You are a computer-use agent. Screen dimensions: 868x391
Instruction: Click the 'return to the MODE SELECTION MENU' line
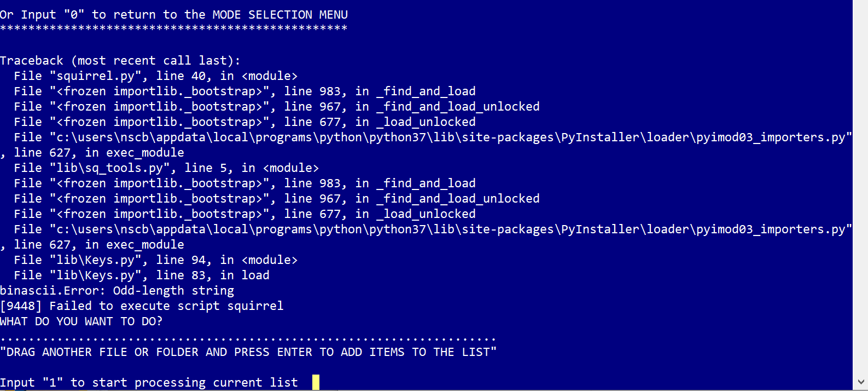tap(174, 14)
